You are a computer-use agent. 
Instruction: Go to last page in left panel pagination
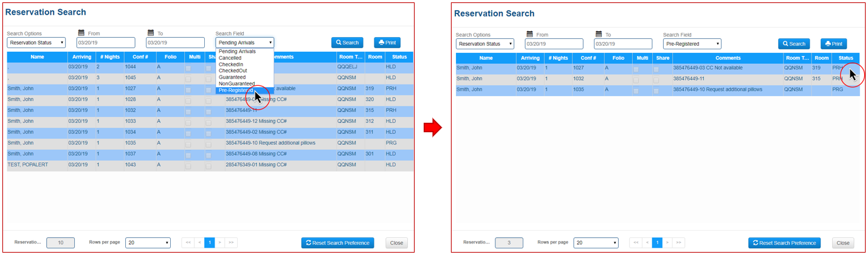click(231, 242)
